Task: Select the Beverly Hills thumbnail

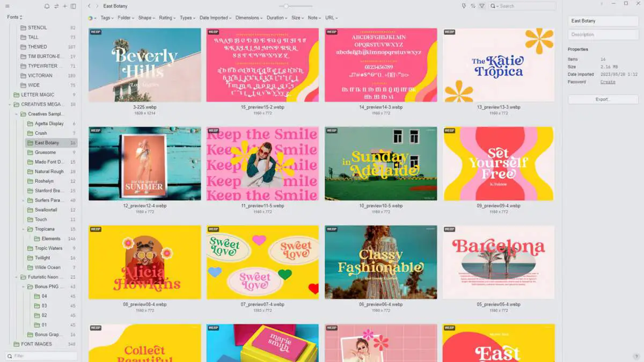Action: tap(145, 65)
